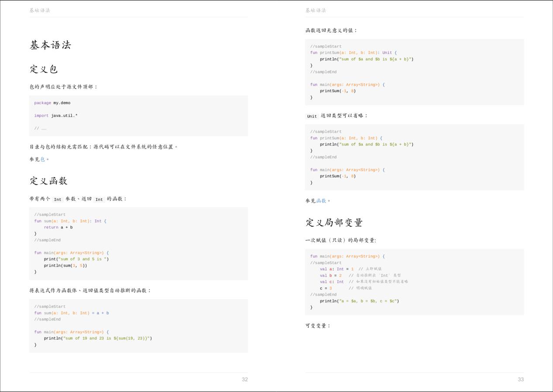The width and height of the screenshot is (553, 392).
Task: Select the inline code "Unit" before 返回类型可以省略
Action: (x=311, y=116)
